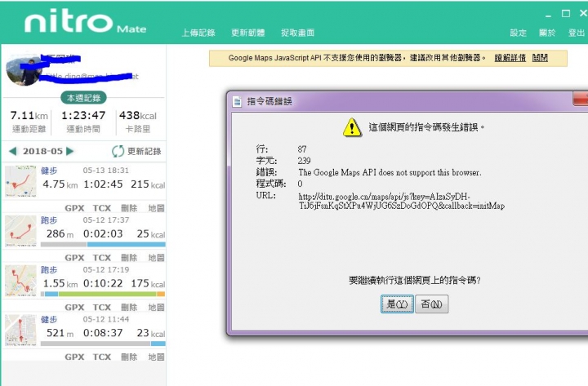The image size is (588, 386).
Task: Open the 更新韌體 menu item
Action: [248, 33]
